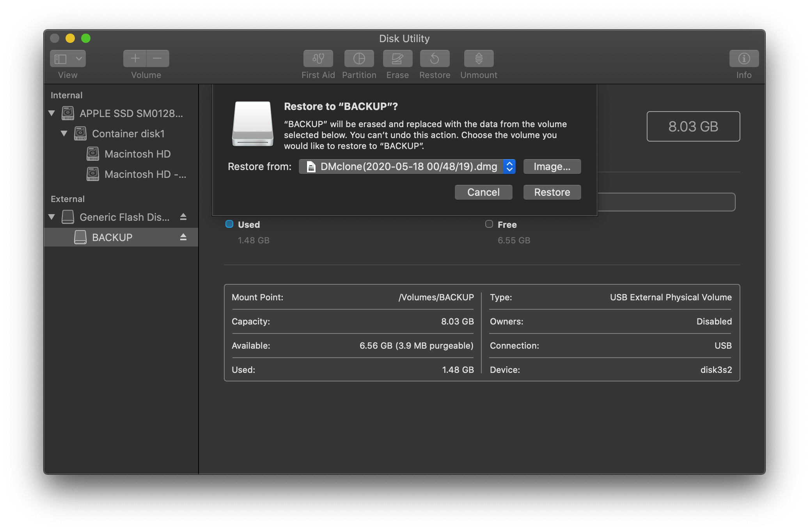
Task: Eject the BACKUP volume
Action: point(183,237)
